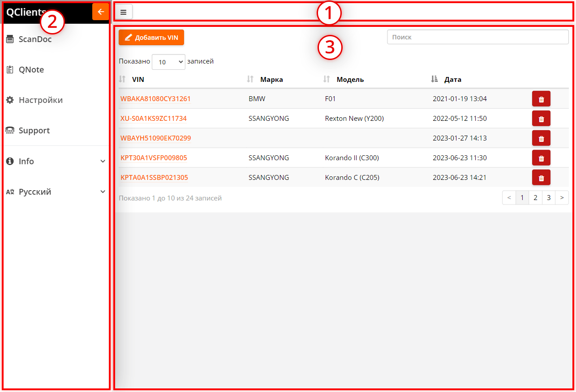576x392 pixels.
Task: Click the QNote notes icon
Action: (10, 69)
